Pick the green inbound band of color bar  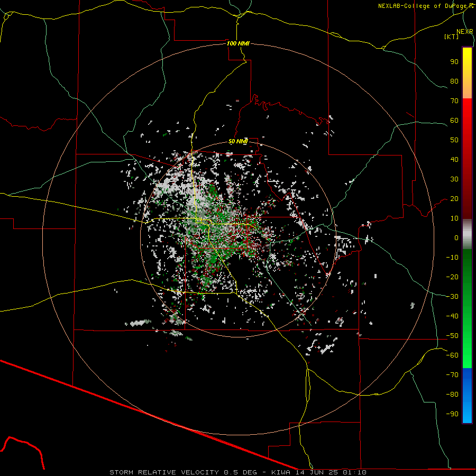pos(467,308)
